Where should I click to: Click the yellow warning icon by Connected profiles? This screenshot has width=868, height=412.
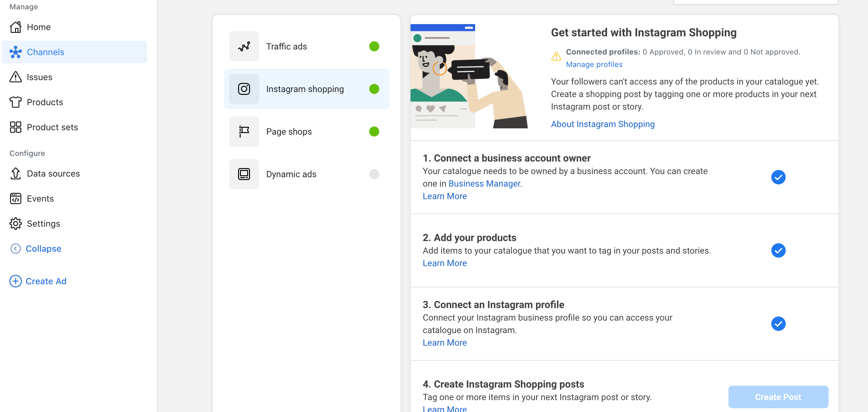coord(556,56)
